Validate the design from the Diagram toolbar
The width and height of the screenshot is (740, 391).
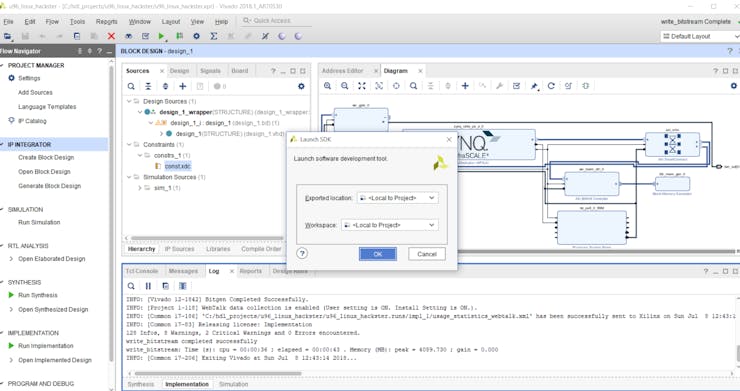(516, 85)
